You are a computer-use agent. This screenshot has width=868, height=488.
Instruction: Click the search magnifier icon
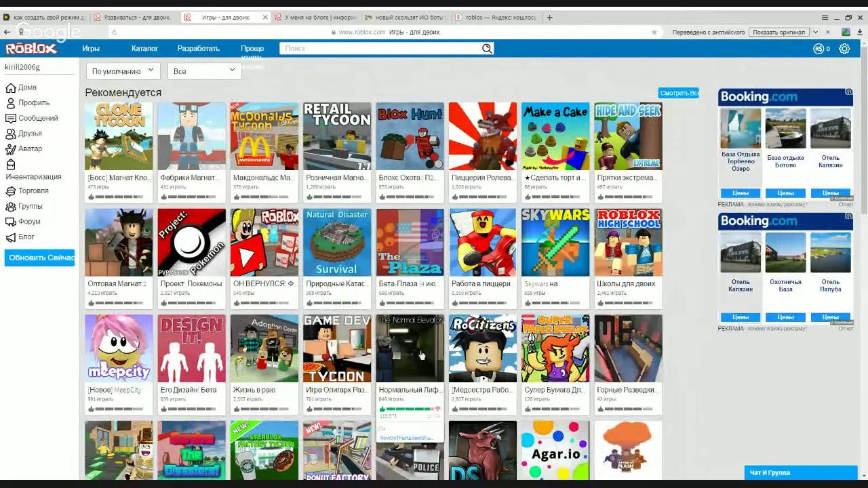click(487, 49)
